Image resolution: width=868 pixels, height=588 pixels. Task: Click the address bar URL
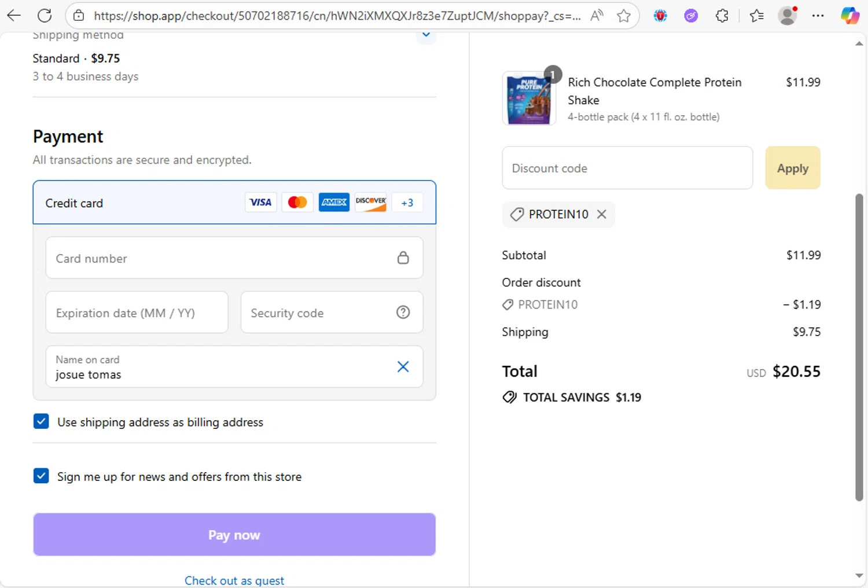(337, 16)
